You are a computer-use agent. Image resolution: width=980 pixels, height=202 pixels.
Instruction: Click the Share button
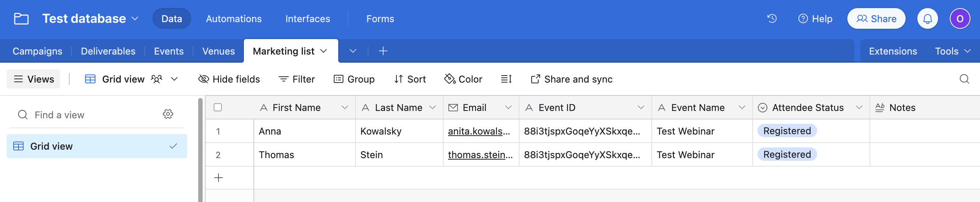(x=876, y=19)
